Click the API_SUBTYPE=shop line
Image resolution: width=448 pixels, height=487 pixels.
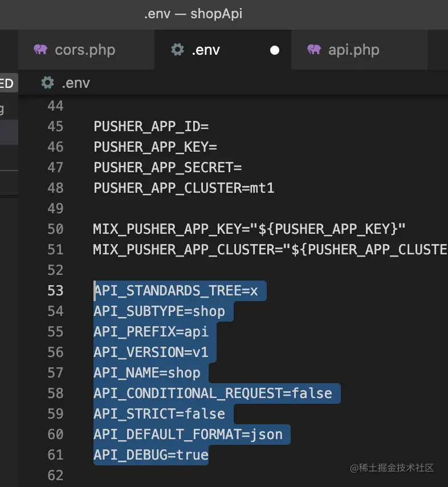click(x=159, y=311)
